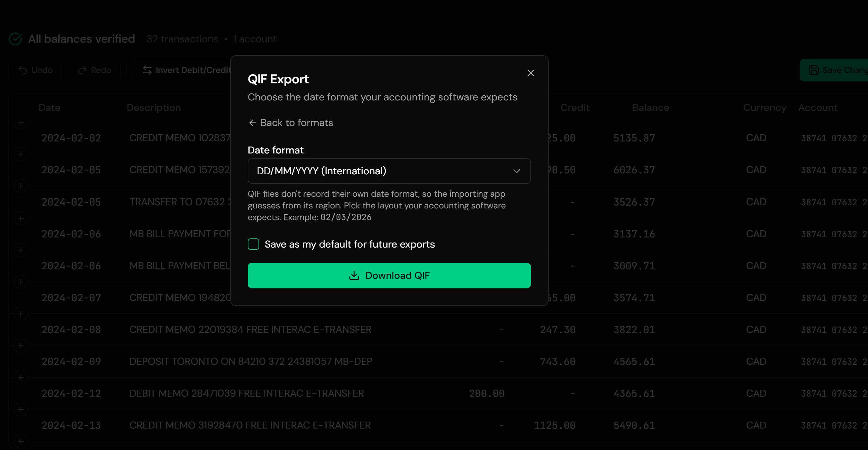Click the Description column header
Viewport: 868px width, 450px height.
[154, 108]
